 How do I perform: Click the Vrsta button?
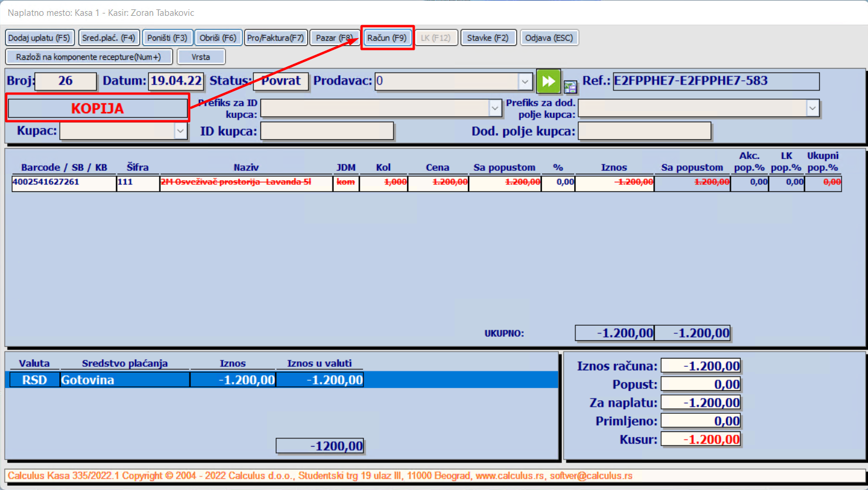pos(201,57)
